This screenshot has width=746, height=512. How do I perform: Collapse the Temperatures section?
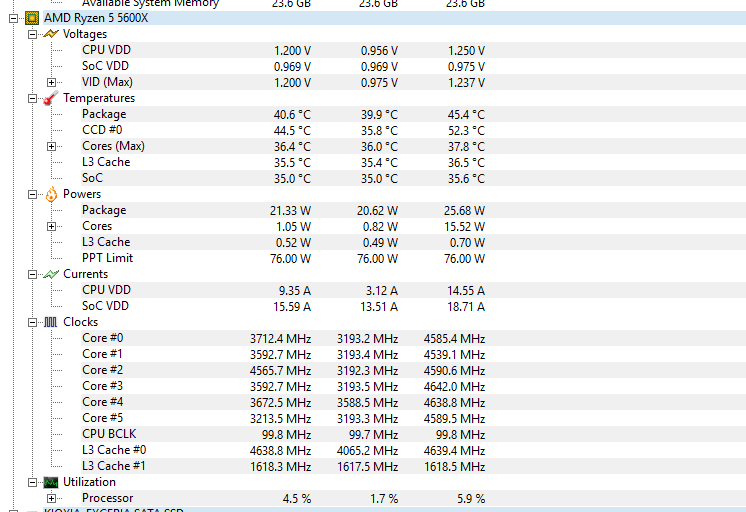tap(32, 98)
